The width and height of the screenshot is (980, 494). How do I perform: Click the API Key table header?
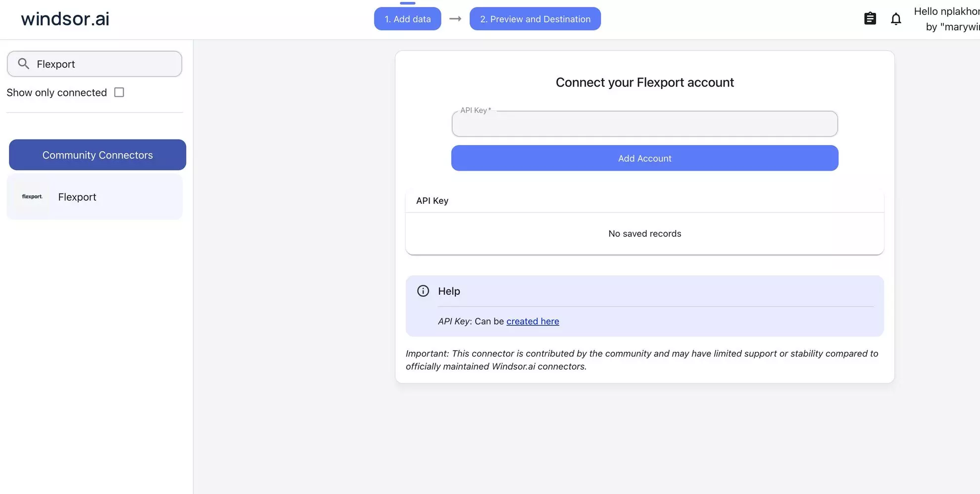point(432,200)
